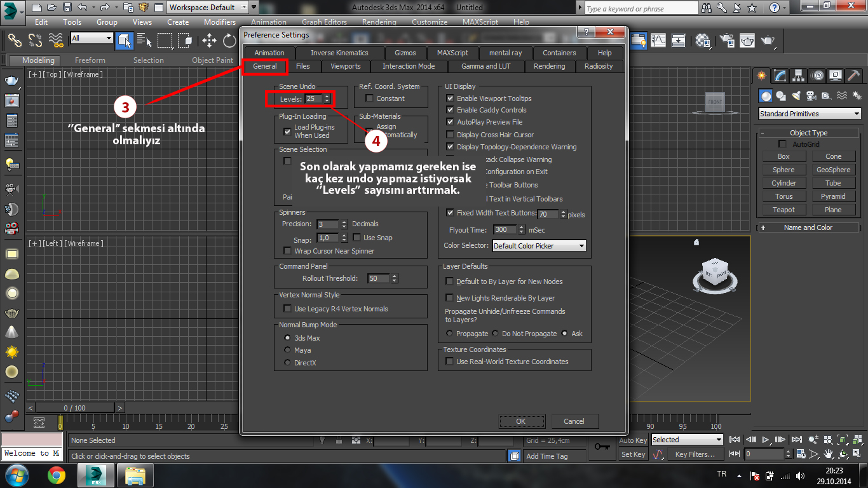The height and width of the screenshot is (488, 868).
Task: Click the GeoSphere primitive button
Action: [833, 170]
